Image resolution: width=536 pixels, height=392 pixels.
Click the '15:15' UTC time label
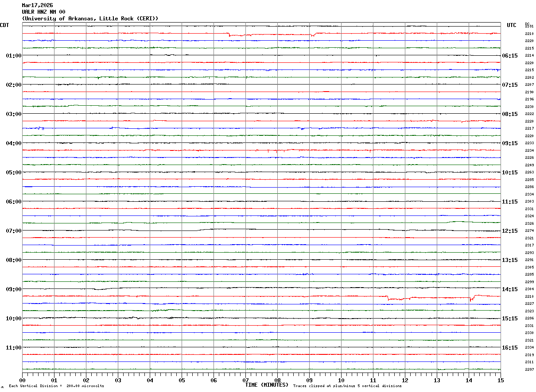(510, 319)
